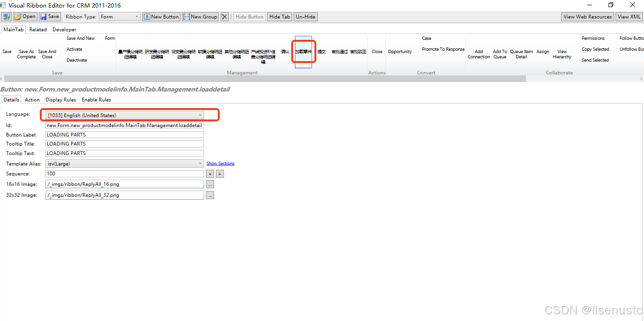The height and width of the screenshot is (321, 644).
Task: Open the Developer ribbon tab
Action: click(64, 29)
